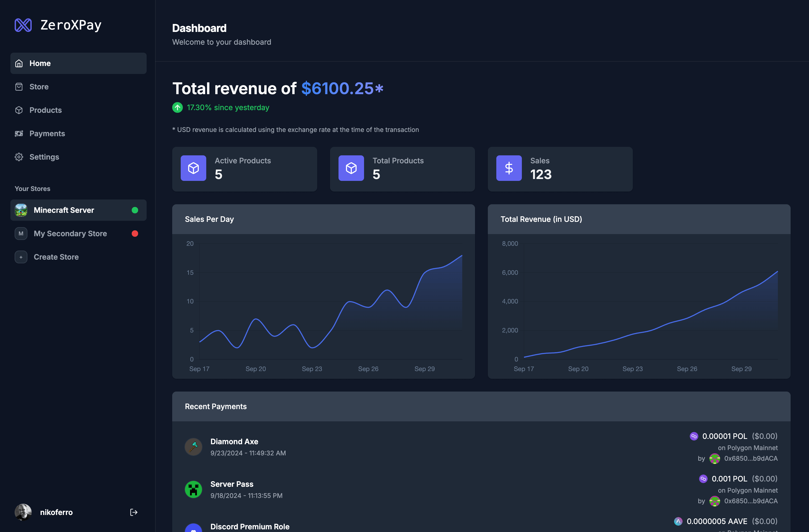Image resolution: width=809 pixels, height=532 pixels.
Task: Click the Minecraft Server store avatar
Action: pyautogui.click(x=21, y=210)
